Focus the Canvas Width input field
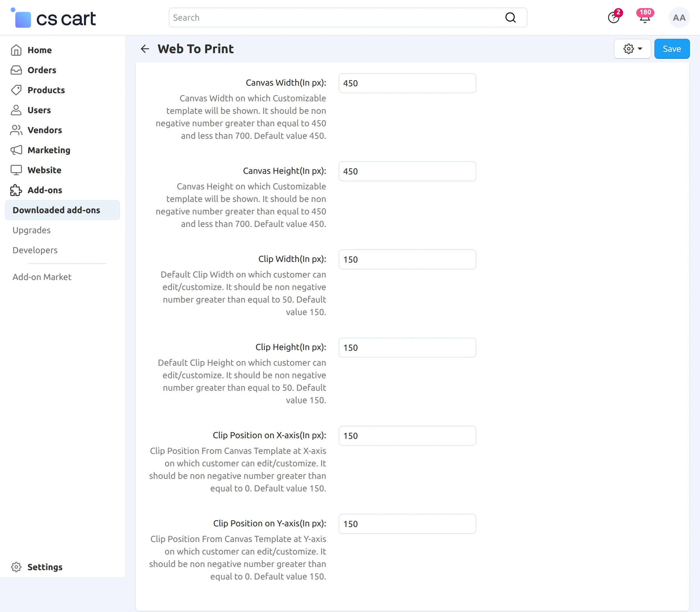Viewport: 700px width, 612px height. [407, 83]
